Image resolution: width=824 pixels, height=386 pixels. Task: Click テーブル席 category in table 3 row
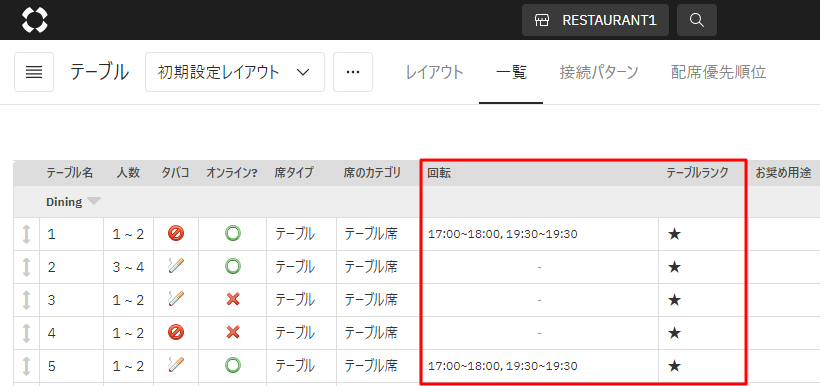click(371, 300)
